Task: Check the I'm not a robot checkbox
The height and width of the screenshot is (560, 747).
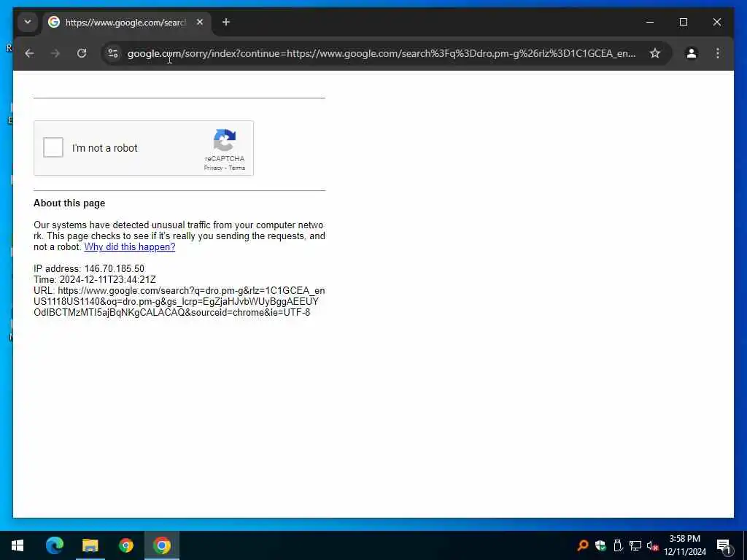Action: [53, 147]
